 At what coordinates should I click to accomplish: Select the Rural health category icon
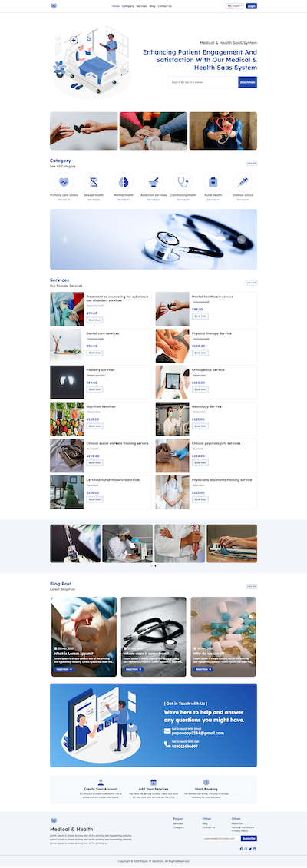213,181
